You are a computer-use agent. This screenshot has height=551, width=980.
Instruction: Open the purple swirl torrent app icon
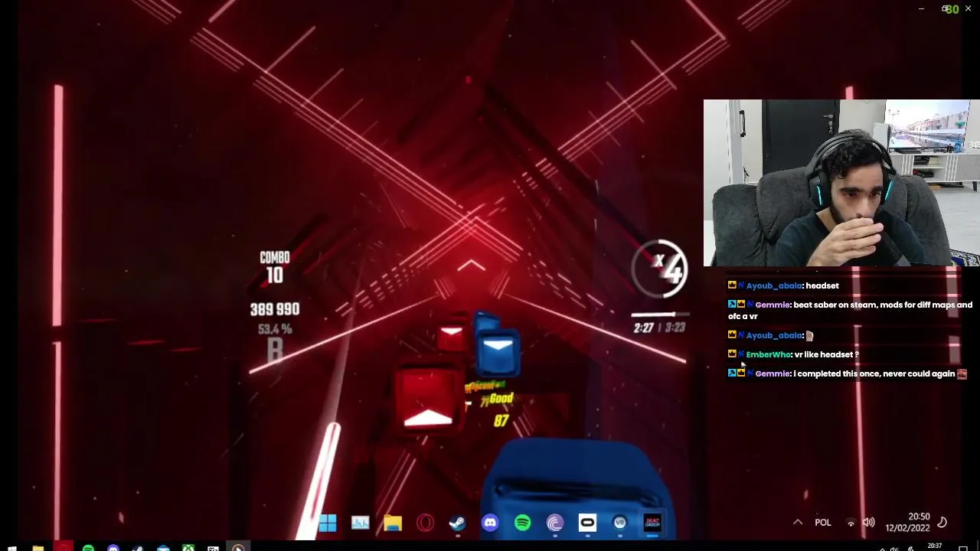click(x=555, y=523)
